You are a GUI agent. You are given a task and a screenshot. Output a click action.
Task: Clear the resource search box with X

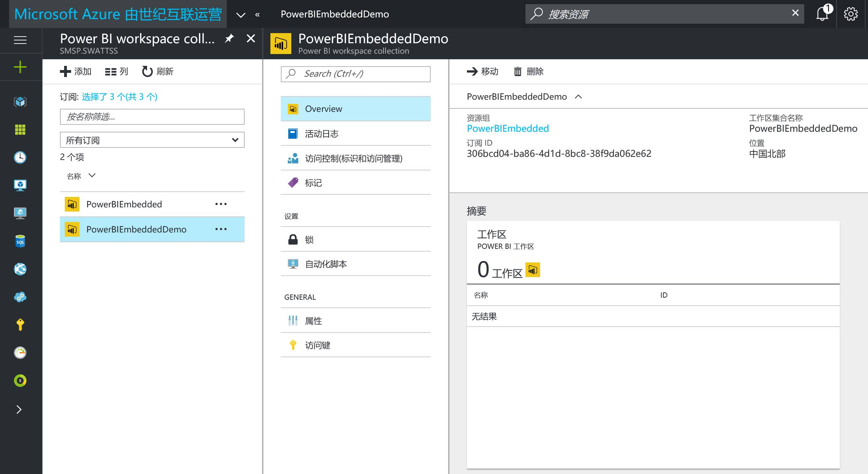[795, 13]
